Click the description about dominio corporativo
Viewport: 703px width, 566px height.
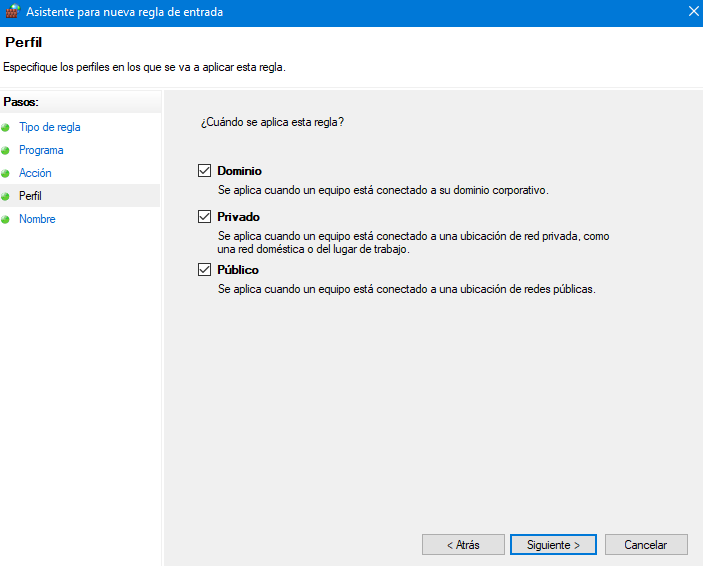[x=383, y=190]
